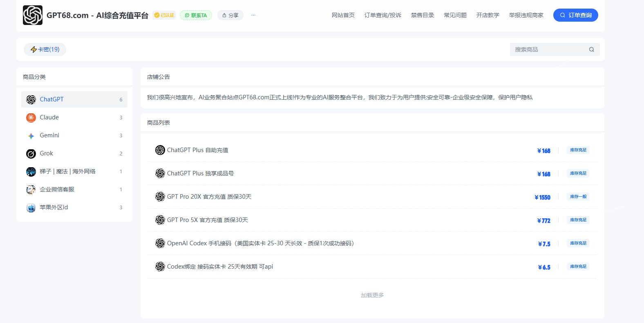Screen dimensions: 644x323
Task: Click the icon for Codex绑定 接码实体卡
Action: point(160,267)
